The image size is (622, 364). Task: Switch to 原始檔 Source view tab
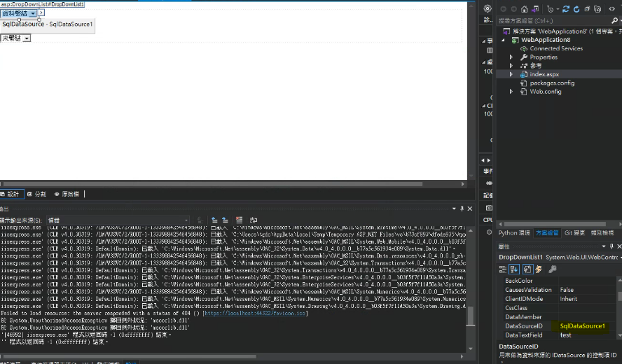point(67,194)
